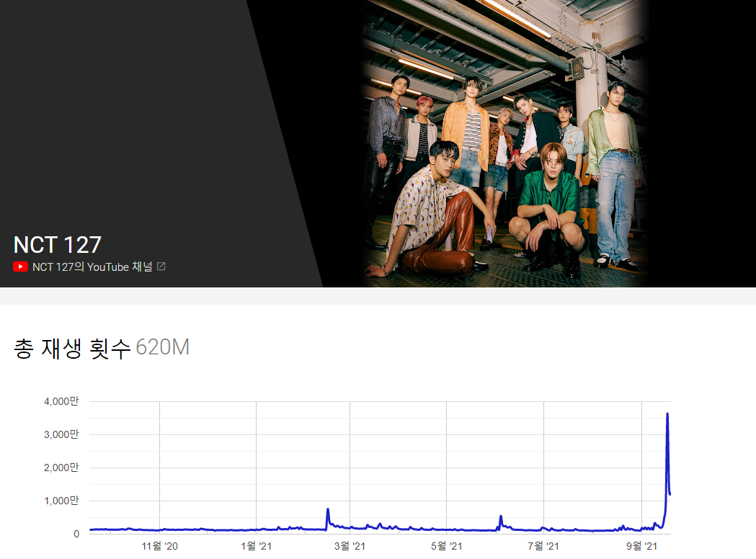Select the 1월 '21 x-axis label
The width and height of the screenshot is (756, 559).
coord(256,547)
